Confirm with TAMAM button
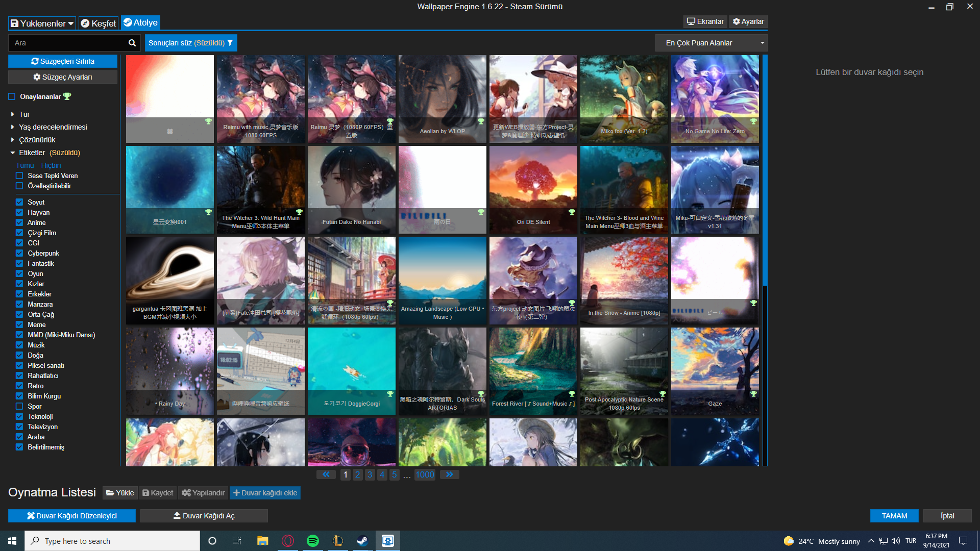980x551 pixels. pos(894,516)
